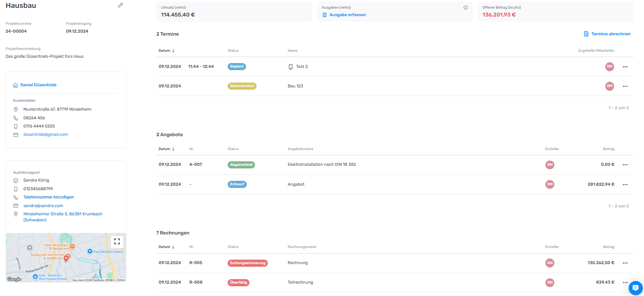Open fullscreen view of the map

click(x=117, y=242)
